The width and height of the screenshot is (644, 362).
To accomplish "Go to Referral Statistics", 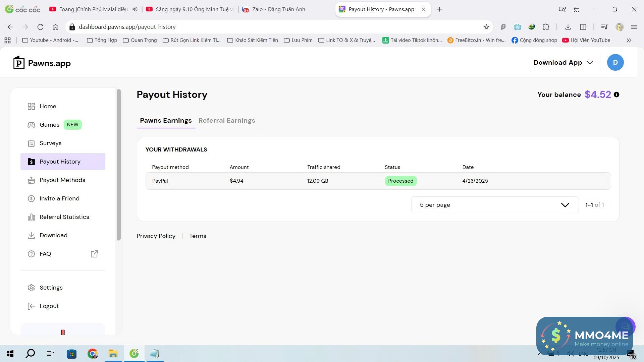I will (64, 217).
